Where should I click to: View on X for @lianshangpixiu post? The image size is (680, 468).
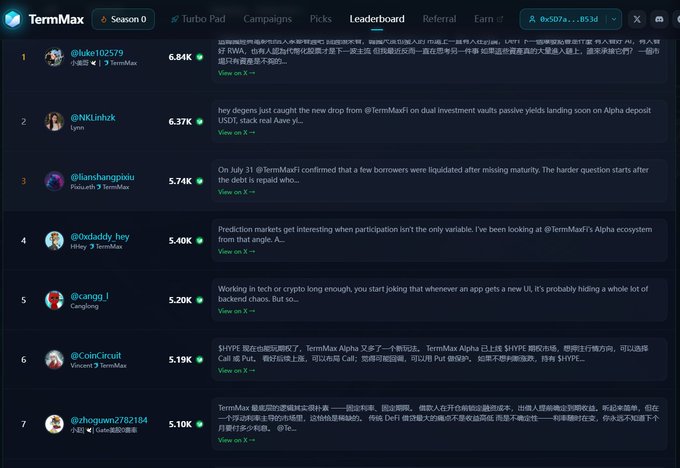tap(236, 192)
